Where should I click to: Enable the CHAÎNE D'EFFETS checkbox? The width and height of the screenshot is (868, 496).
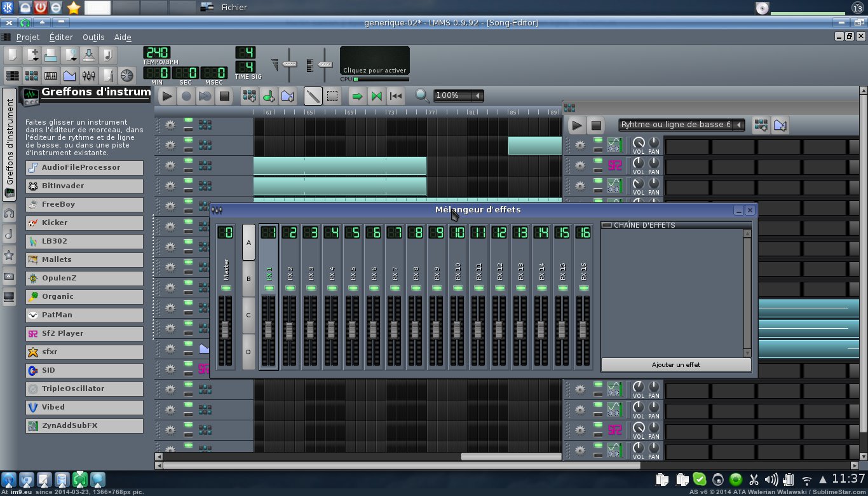(607, 225)
